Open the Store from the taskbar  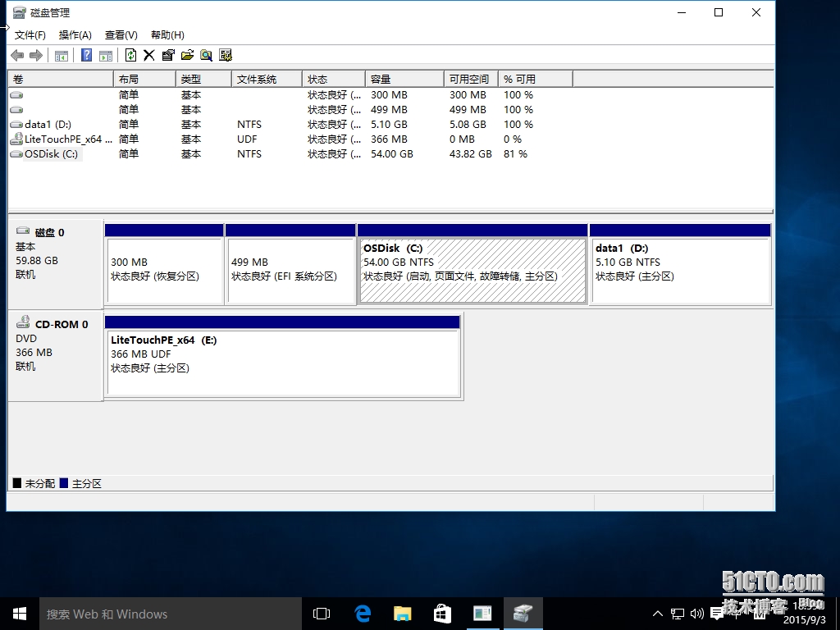[442, 614]
